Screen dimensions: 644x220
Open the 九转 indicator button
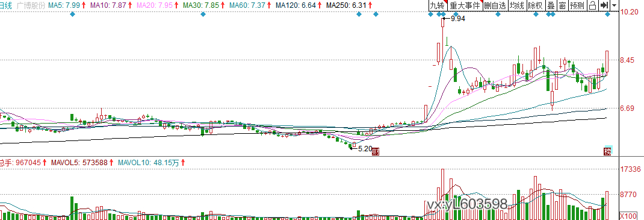click(x=438, y=5)
